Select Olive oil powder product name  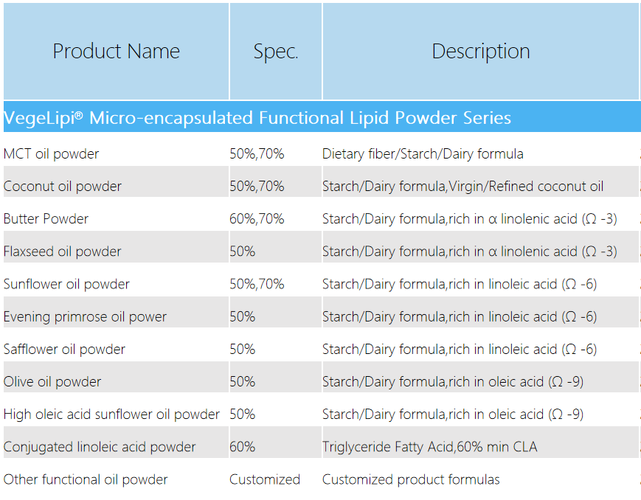pos(52,382)
